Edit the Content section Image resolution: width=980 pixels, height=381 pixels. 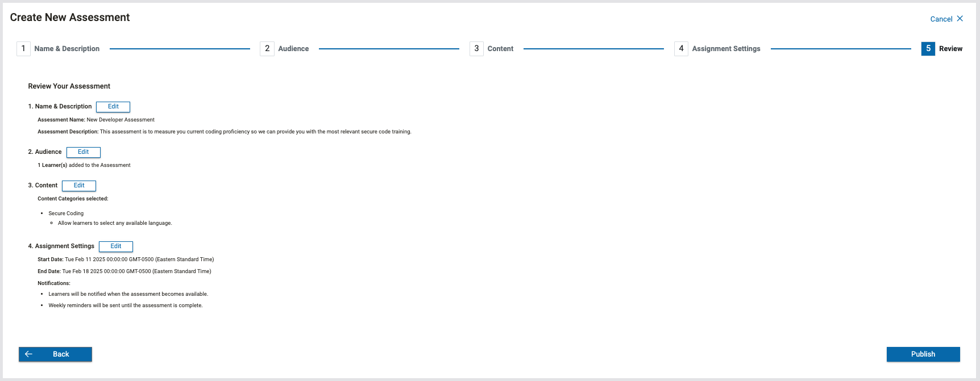click(x=79, y=186)
